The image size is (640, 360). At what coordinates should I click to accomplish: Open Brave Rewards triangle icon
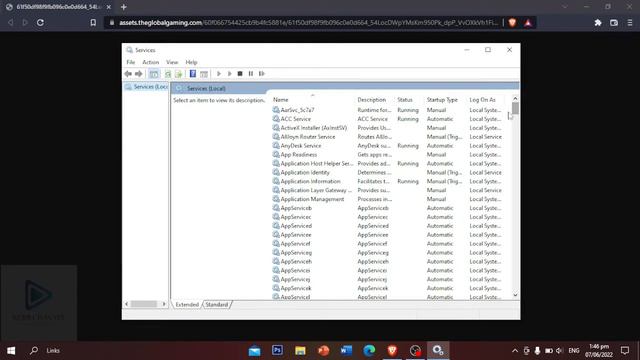(528, 22)
